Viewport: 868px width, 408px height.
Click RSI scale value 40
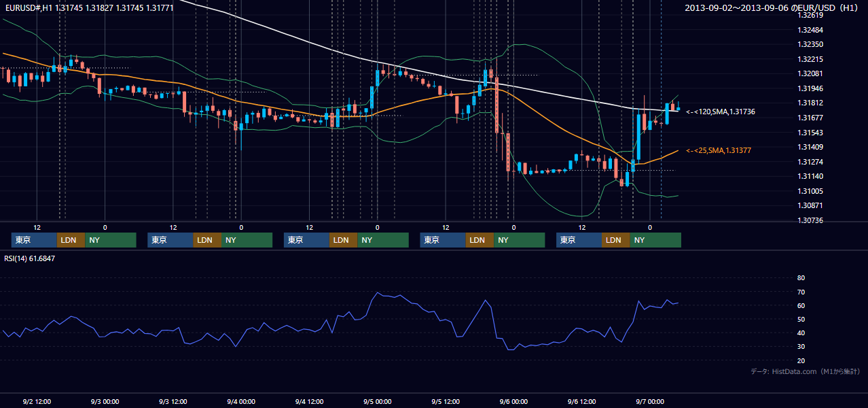click(801, 333)
